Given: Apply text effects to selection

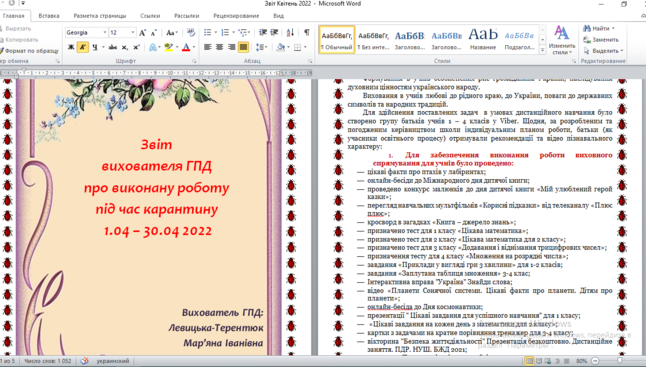Looking at the screenshot, I should [153, 47].
